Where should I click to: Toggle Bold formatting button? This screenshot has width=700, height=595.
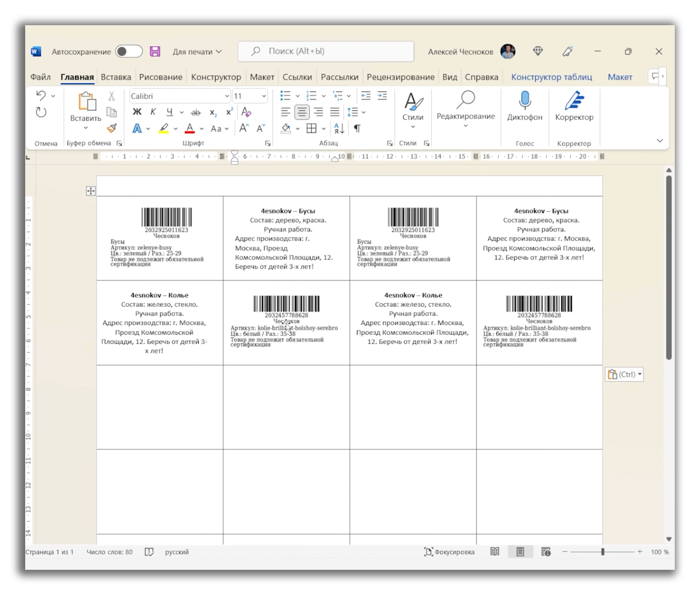(x=137, y=112)
